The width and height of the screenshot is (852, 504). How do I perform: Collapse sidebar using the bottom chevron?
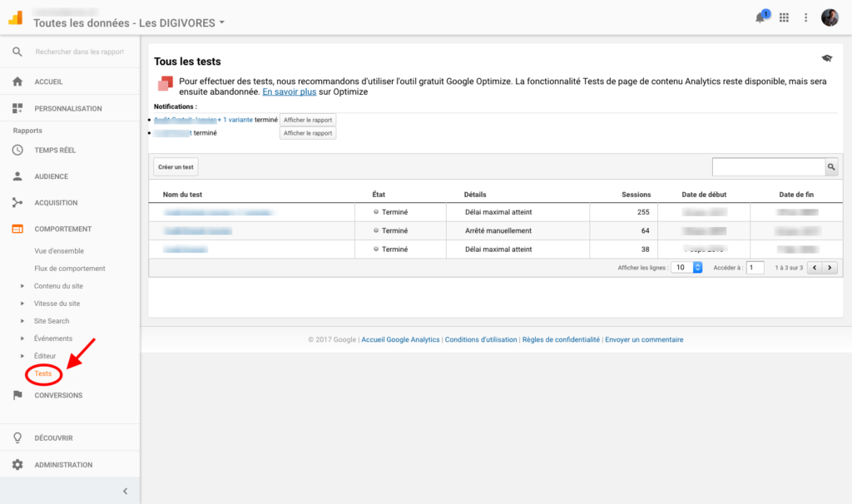pos(126,491)
